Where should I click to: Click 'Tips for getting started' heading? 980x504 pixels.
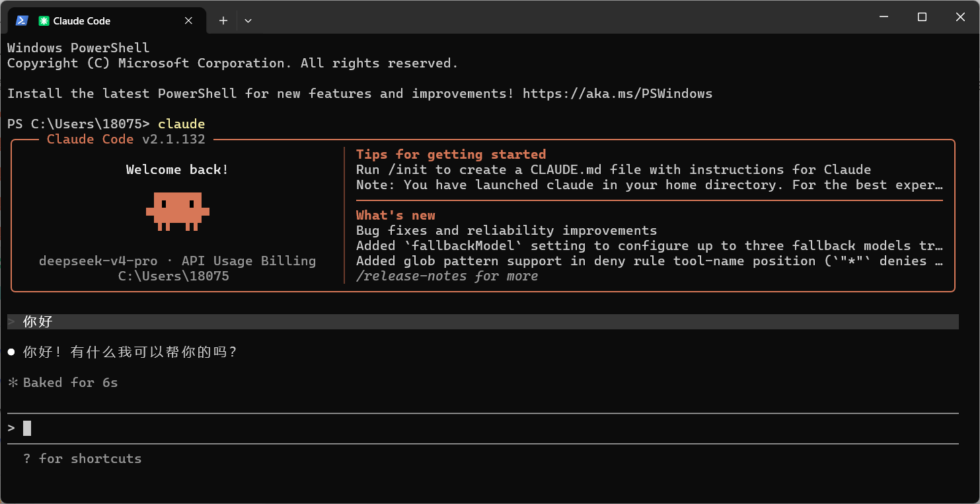pos(451,154)
